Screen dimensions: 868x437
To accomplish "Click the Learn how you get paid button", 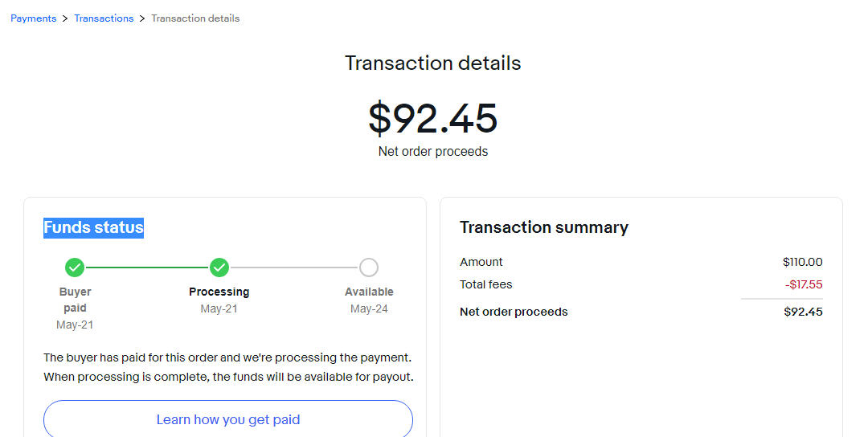I will pyautogui.click(x=228, y=419).
